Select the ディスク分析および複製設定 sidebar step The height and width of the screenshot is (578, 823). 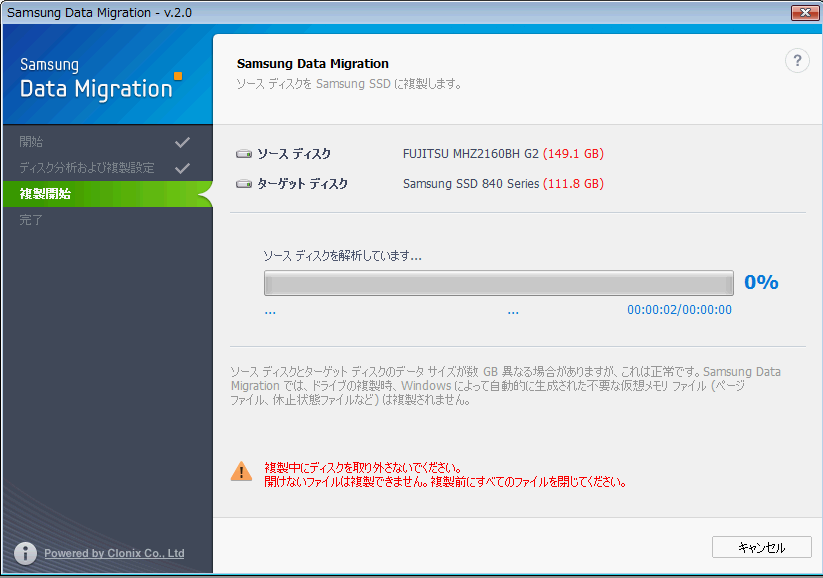(87, 168)
